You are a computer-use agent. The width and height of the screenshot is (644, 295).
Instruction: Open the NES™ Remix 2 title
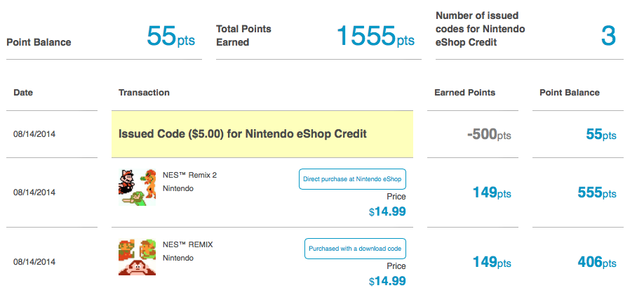189,176
